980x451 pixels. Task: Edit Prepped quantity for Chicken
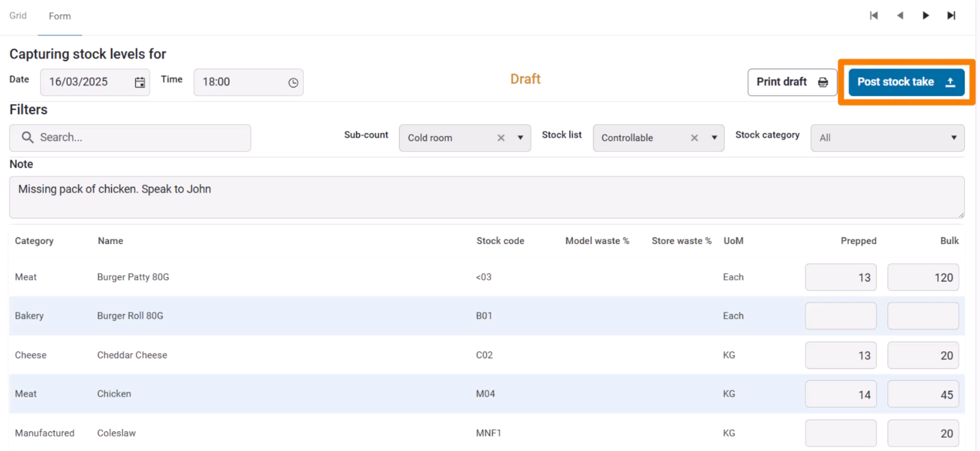(x=841, y=394)
